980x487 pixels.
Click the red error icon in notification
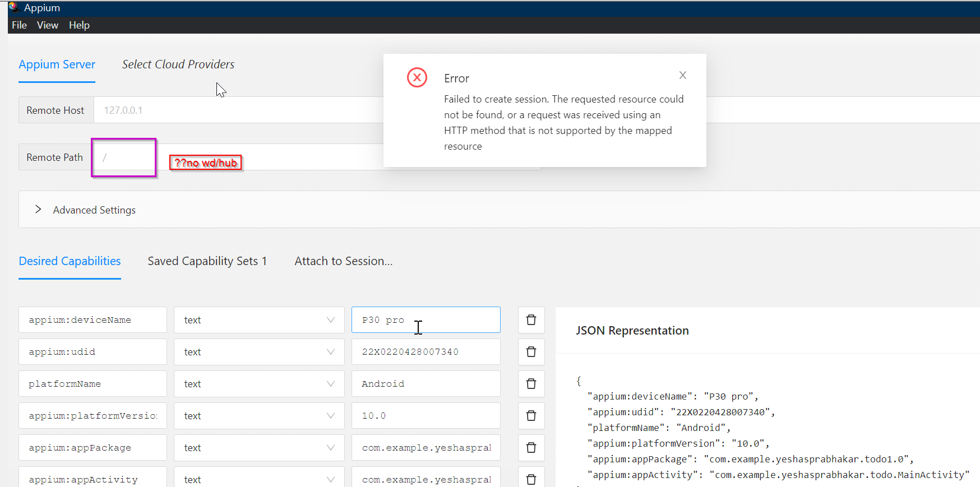click(x=417, y=77)
